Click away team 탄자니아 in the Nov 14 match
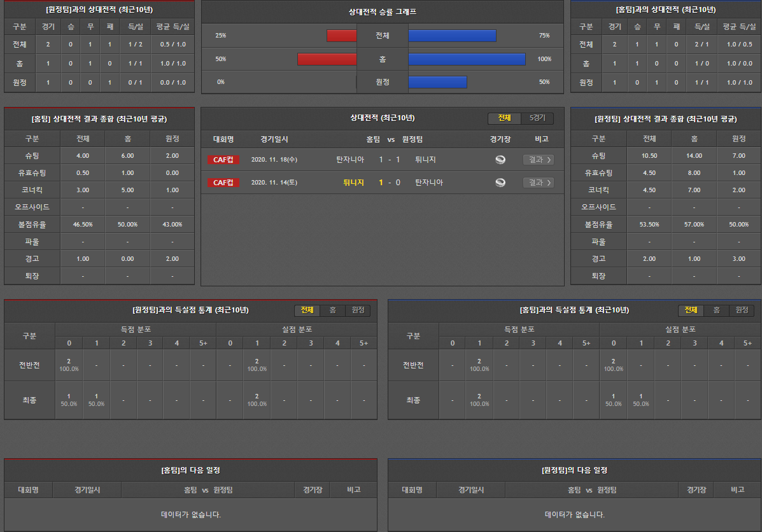 click(x=428, y=183)
